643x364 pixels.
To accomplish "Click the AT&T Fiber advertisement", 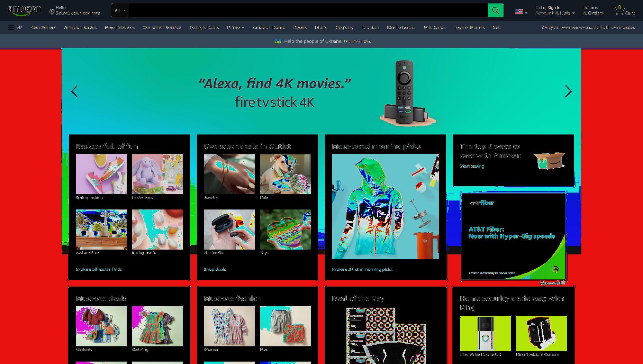I will click(514, 236).
